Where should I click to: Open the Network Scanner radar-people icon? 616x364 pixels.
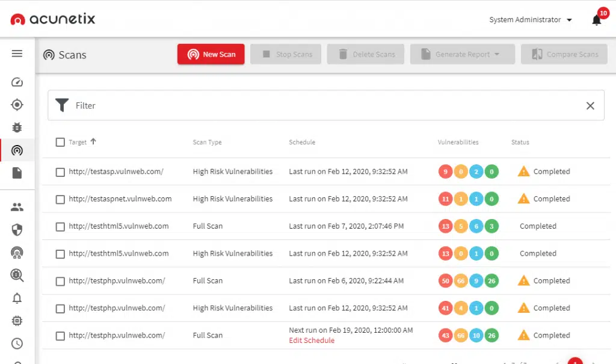tap(17, 252)
